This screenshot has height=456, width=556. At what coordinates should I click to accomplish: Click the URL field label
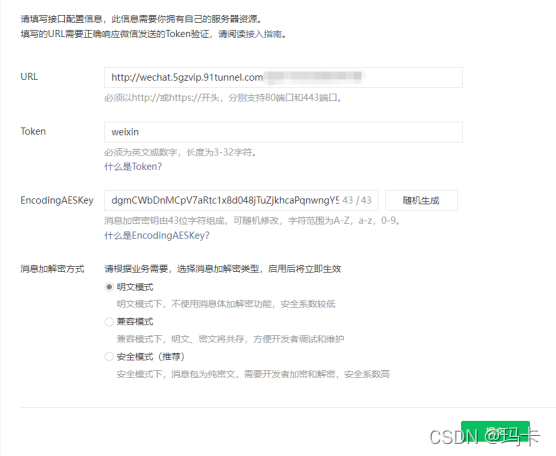click(x=29, y=77)
